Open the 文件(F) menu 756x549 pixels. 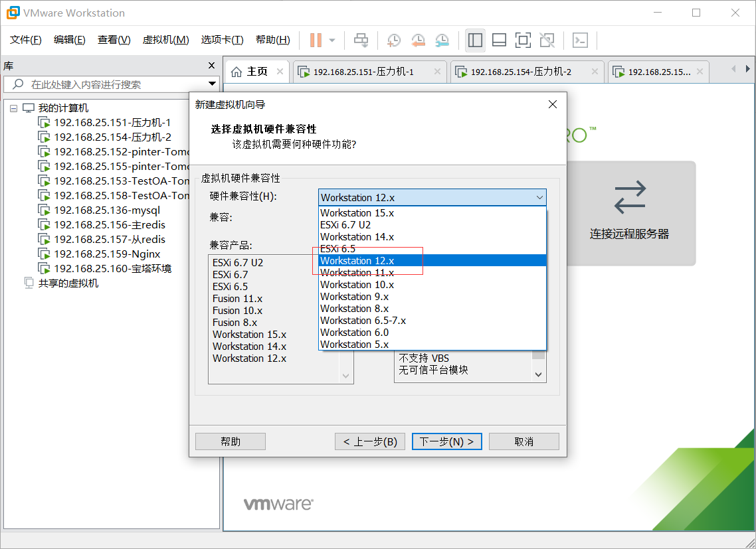(x=25, y=40)
